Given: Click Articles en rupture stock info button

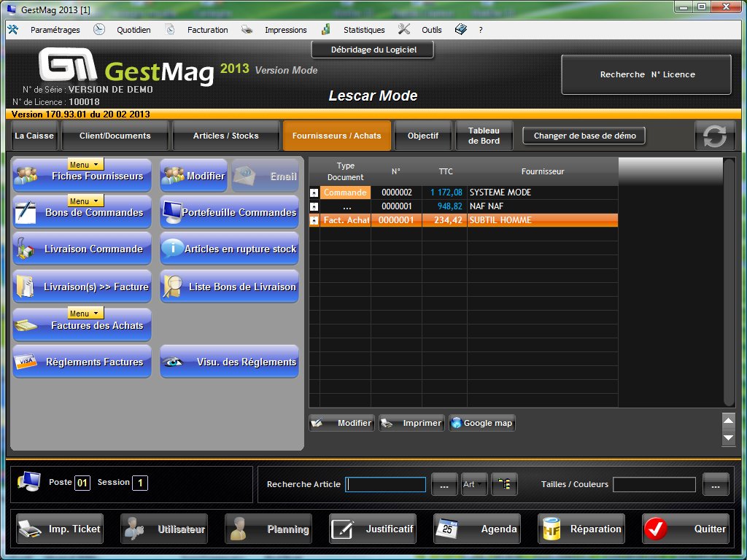Looking at the screenshot, I should point(229,249).
